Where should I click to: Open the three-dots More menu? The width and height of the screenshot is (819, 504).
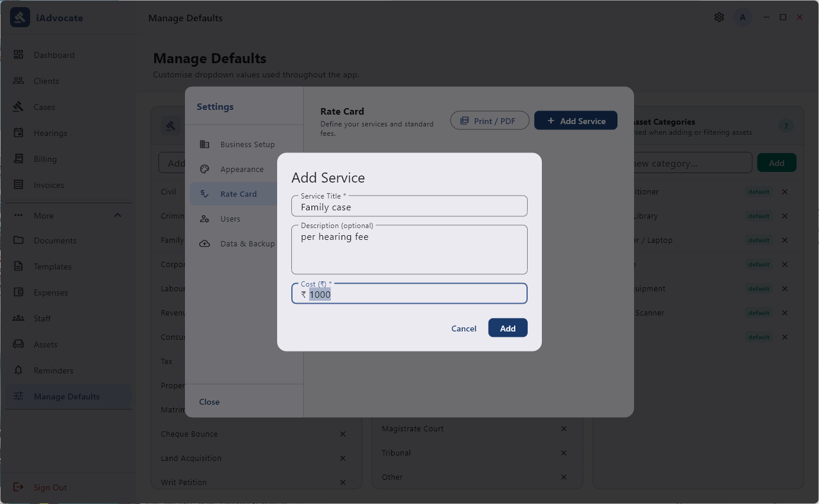pyautogui.click(x=18, y=215)
